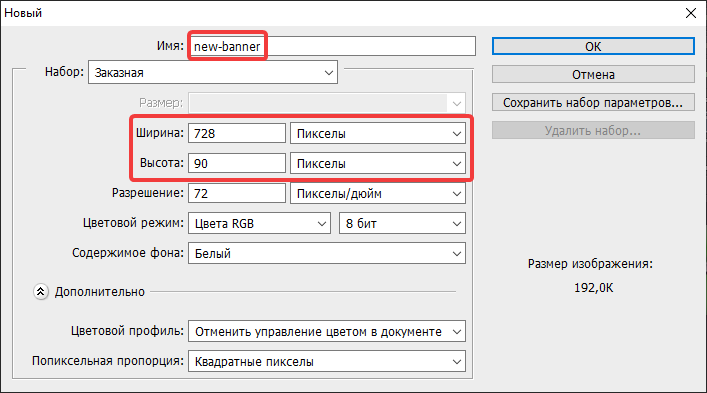Viewport: 707px width, 393px height.
Task: Click the Отмена button
Action: tap(593, 74)
